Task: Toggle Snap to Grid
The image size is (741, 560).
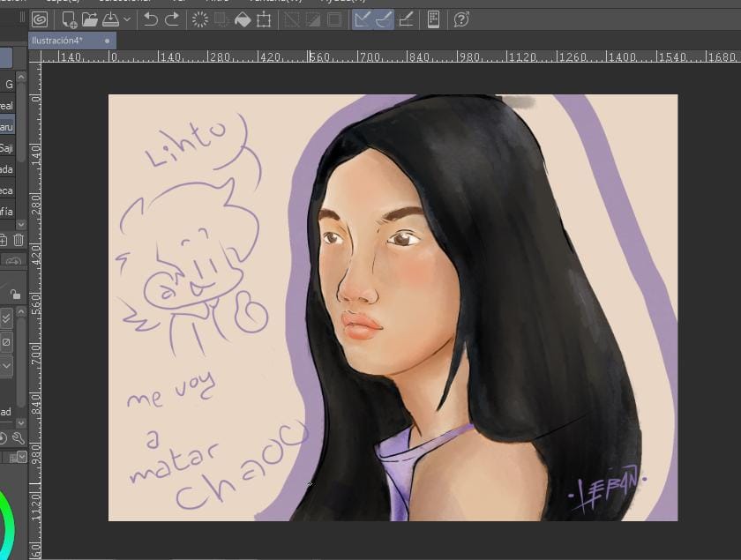Action: 406,20
